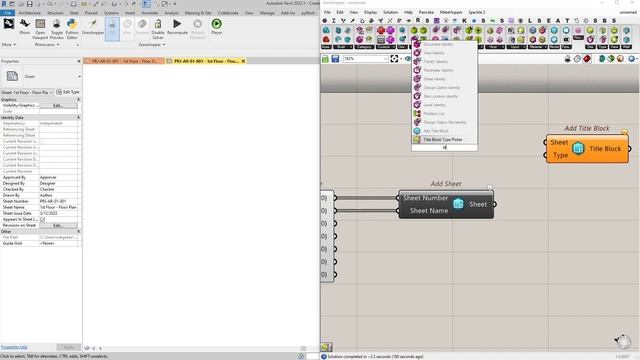Screen dimensions: 640x360
Task: Click the Drawn By value Author
Action: [58, 196]
